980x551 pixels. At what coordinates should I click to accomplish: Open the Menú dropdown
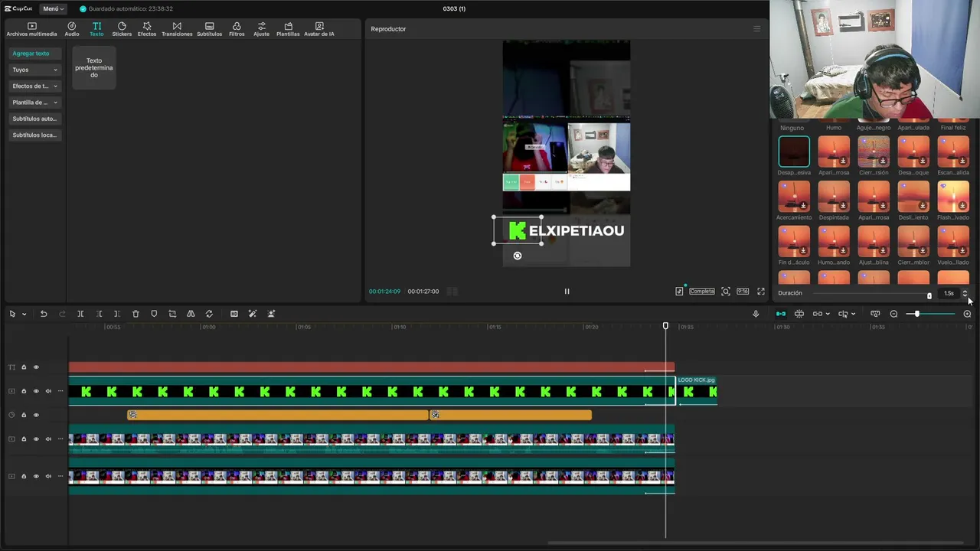53,8
